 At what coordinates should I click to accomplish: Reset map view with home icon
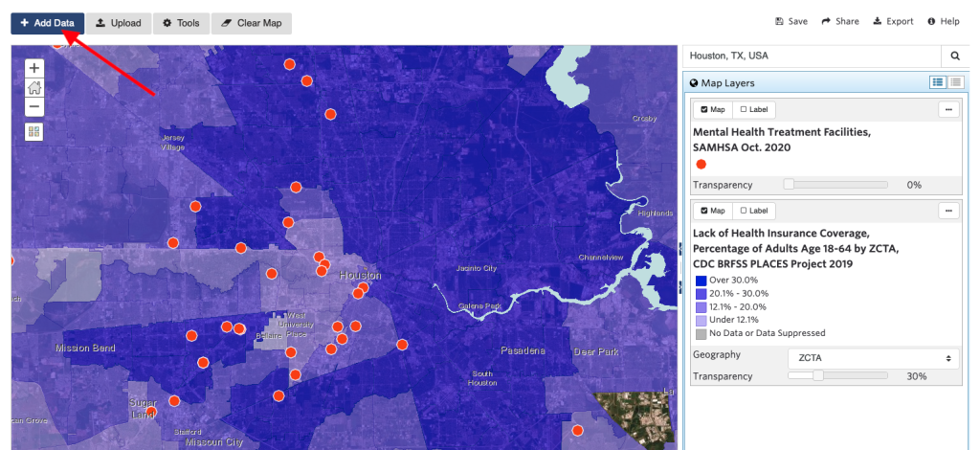(x=34, y=87)
